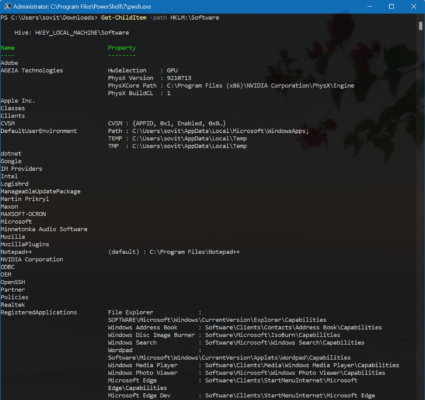Minimize the pwsh.exe window

click(369, 7)
